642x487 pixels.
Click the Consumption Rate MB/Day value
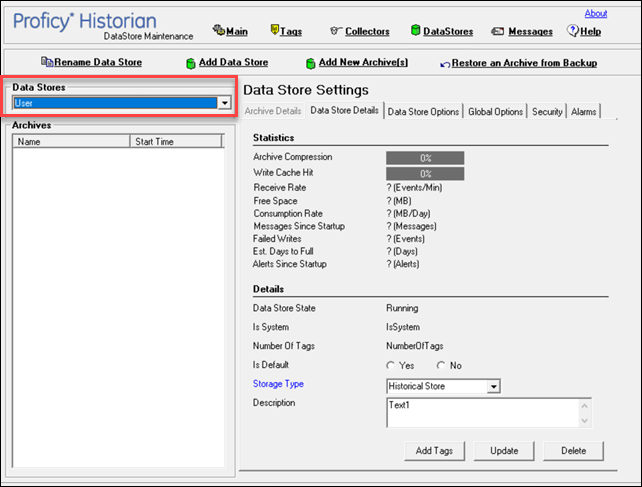(409, 214)
